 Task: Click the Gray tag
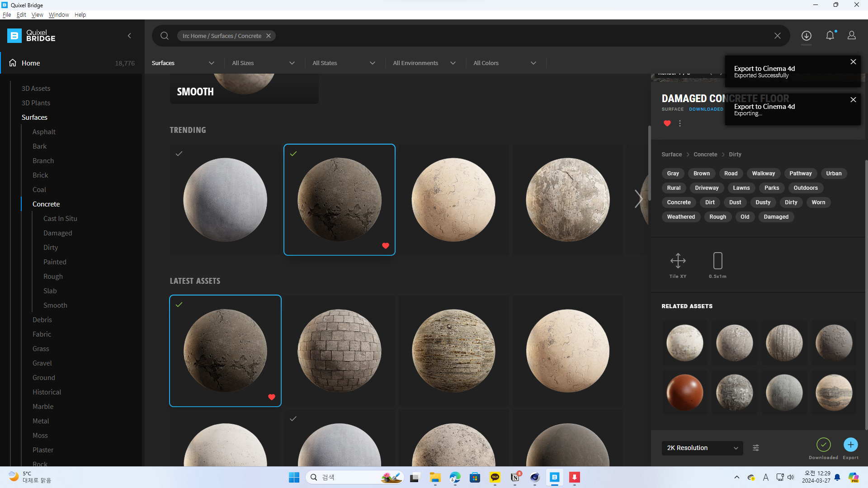coord(673,174)
